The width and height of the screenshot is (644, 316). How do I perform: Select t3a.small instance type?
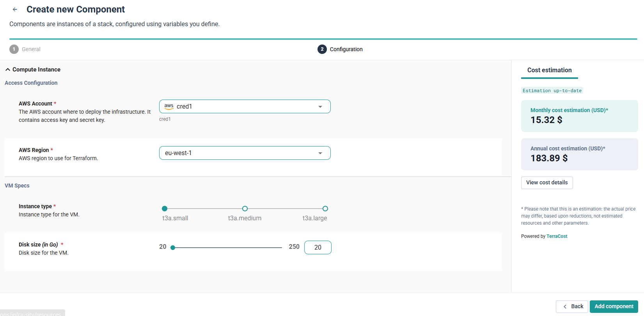[165, 209]
